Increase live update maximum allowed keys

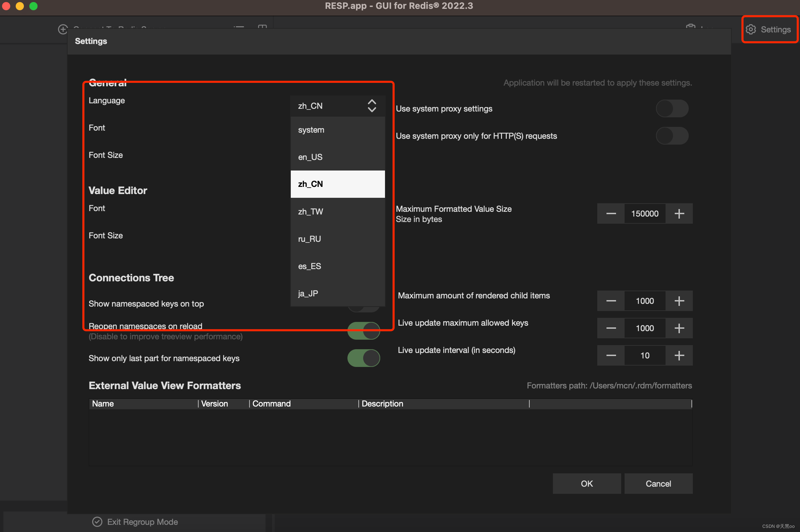679,328
